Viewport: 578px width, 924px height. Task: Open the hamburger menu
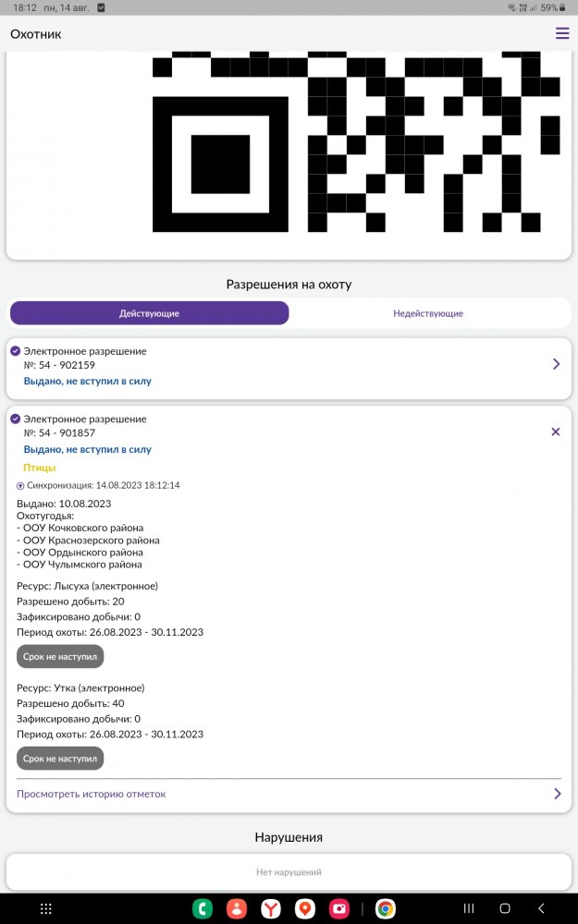tap(562, 34)
